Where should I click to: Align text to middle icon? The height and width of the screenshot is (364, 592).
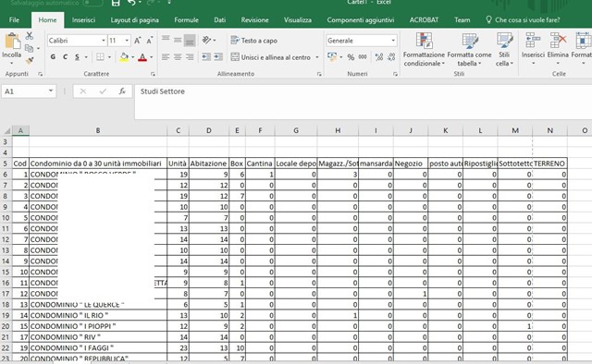tap(178, 40)
